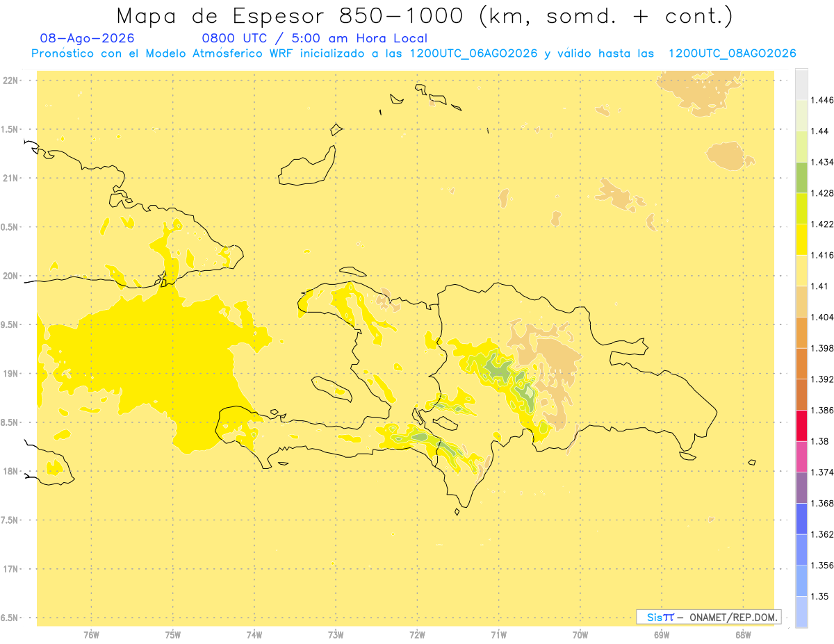
Task: Click the legend value '1.41'
Action: coord(819,286)
